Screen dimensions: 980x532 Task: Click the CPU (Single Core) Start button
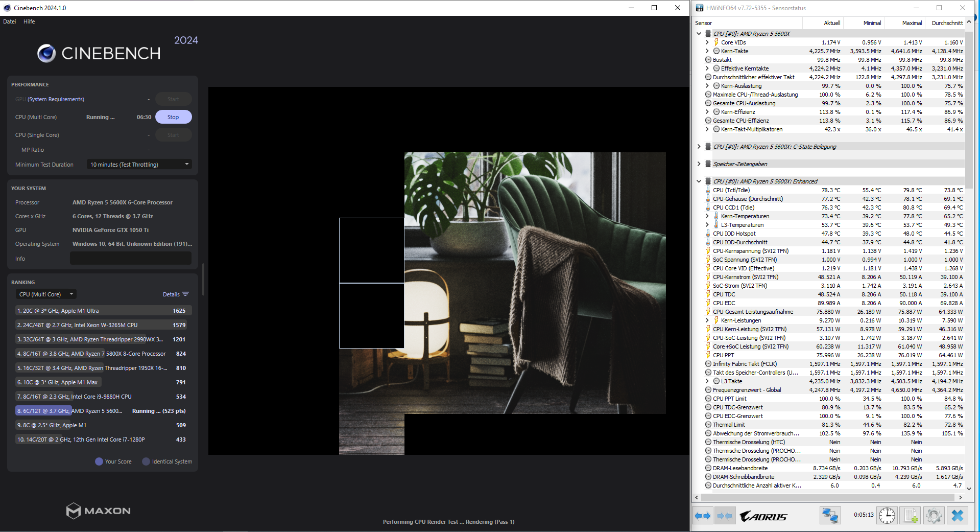[x=173, y=135]
